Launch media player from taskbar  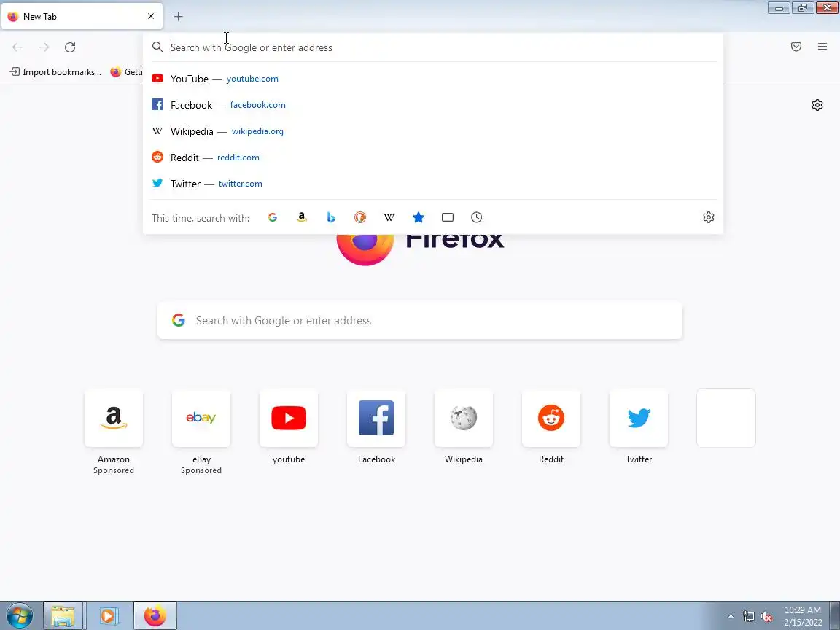(x=108, y=615)
